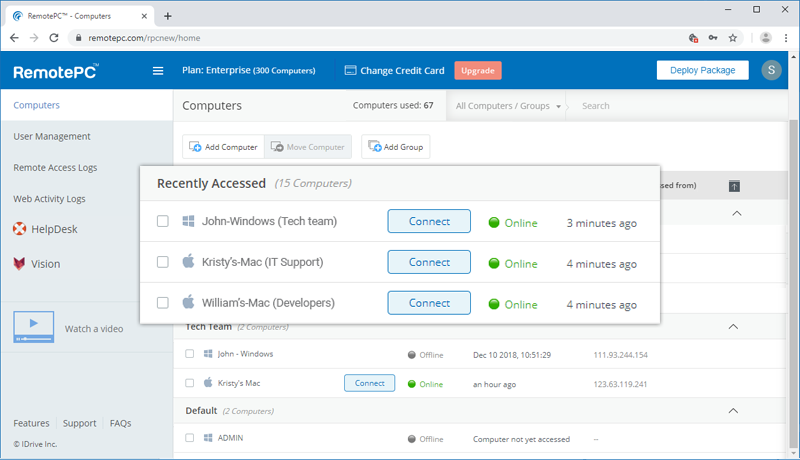Screen dimensions: 800x460
Task: Click the green Online status dot for John-Windows
Action: tap(493, 222)
